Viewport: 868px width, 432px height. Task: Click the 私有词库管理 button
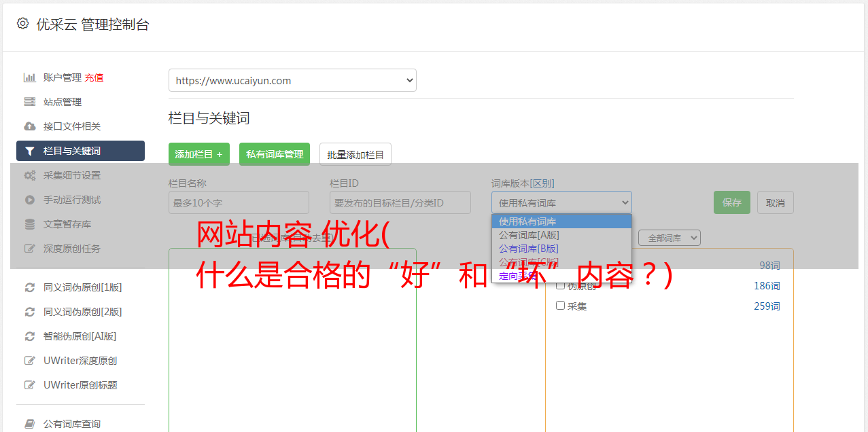pos(275,154)
